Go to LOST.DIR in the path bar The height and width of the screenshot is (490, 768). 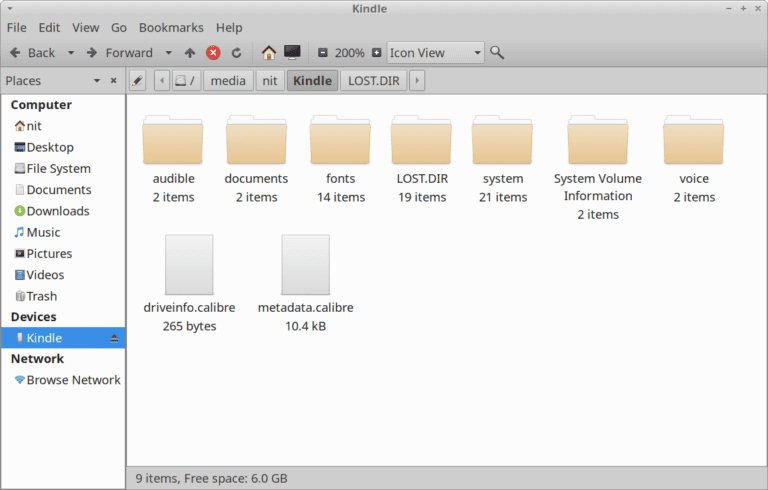(x=374, y=81)
